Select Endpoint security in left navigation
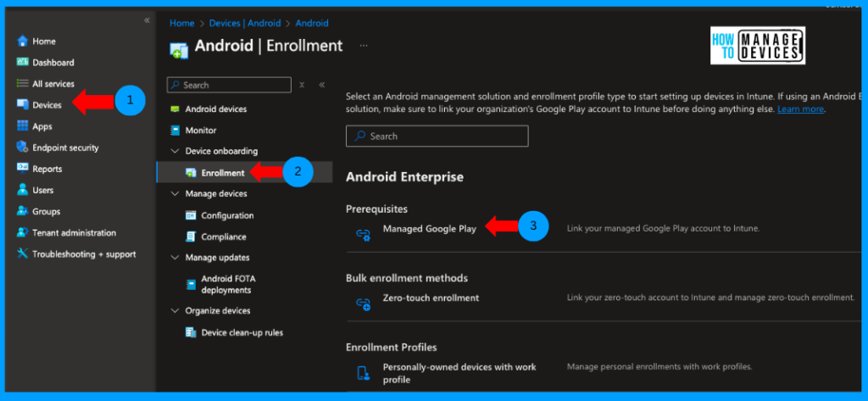This screenshot has width=868, height=401. tap(65, 148)
